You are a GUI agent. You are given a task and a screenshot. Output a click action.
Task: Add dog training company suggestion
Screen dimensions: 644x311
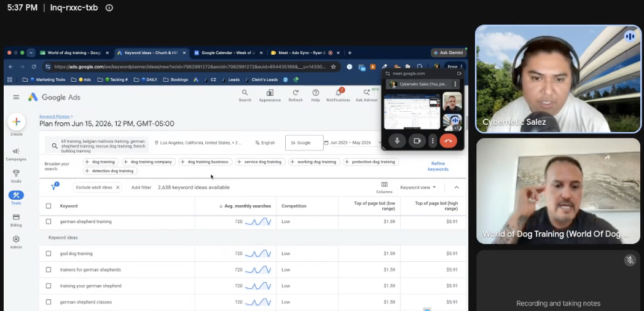coord(148,162)
